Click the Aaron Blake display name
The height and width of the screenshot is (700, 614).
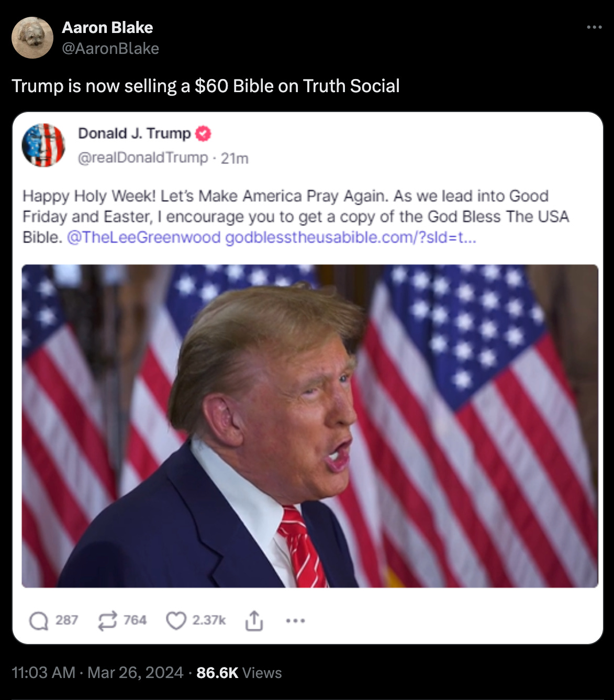(107, 27)
